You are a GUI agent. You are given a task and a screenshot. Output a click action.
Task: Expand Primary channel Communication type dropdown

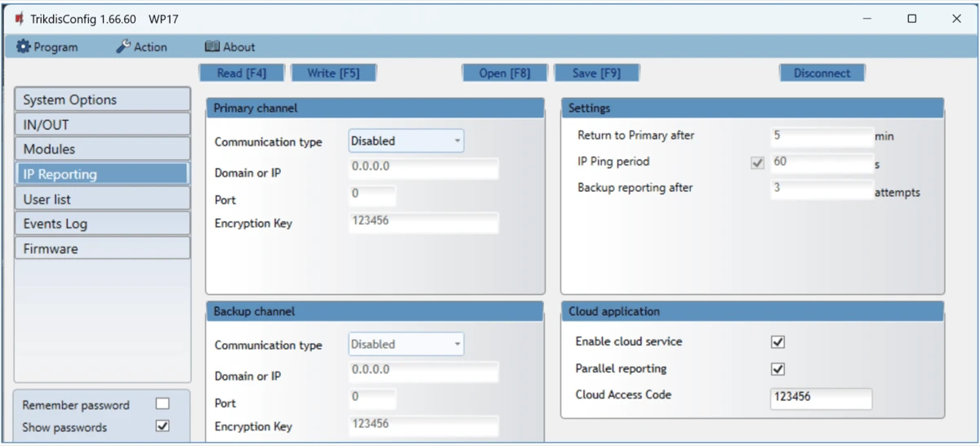(406, 141)
